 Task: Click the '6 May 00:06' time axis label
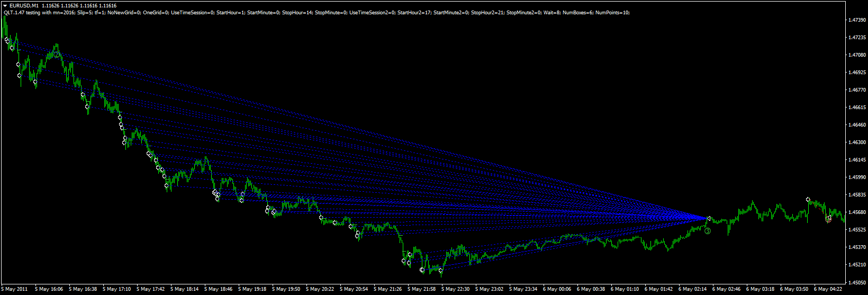coord(557,289)
